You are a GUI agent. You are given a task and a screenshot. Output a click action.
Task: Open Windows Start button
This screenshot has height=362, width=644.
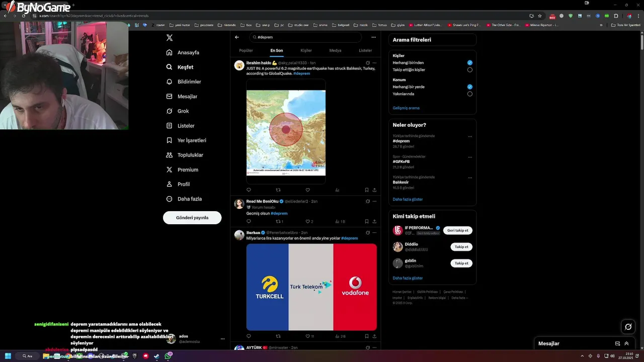tap(8, 356)
